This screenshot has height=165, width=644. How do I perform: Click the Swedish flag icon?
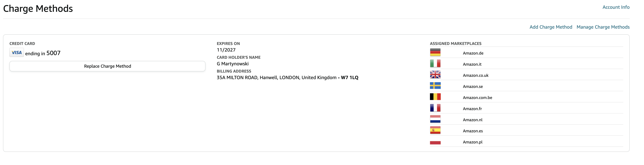[x=435, y=86]
